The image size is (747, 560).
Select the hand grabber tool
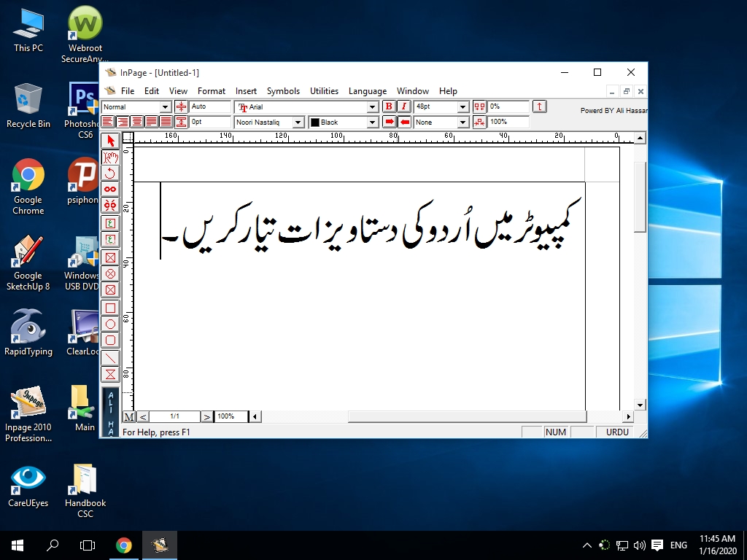(x=110, y=157)
